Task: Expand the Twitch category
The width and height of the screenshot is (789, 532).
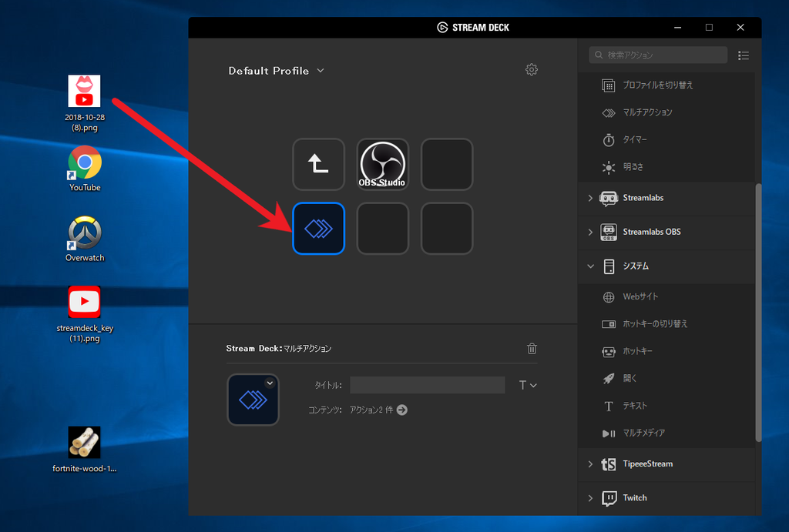Action: pyautogui.click(x=590, y=498)
